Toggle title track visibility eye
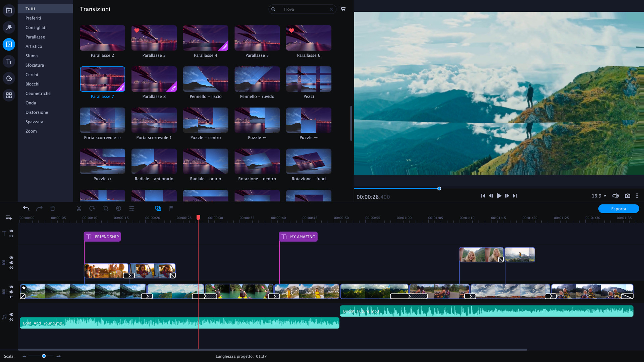644x362 pixels. (x=11, y=231)
